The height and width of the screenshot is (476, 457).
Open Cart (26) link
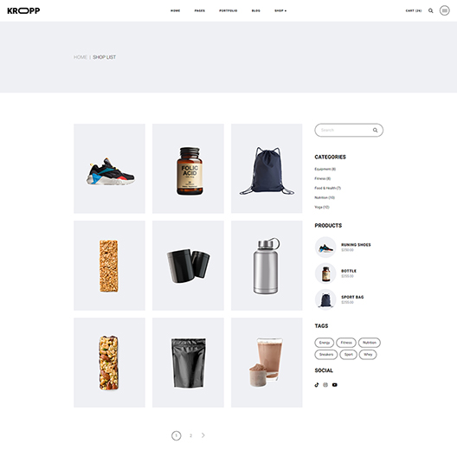414,10
